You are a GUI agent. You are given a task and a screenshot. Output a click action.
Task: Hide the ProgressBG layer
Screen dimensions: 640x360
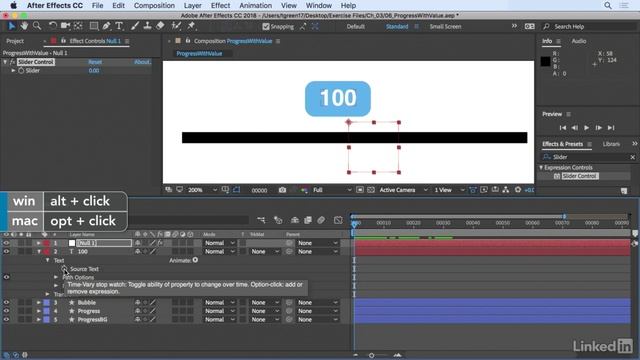6,320
